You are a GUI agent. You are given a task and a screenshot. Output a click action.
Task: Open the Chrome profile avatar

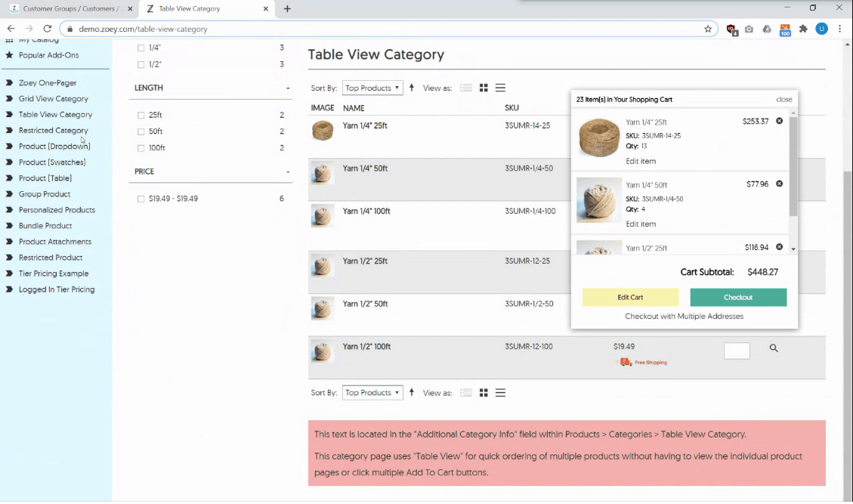[x=821, y=29]
